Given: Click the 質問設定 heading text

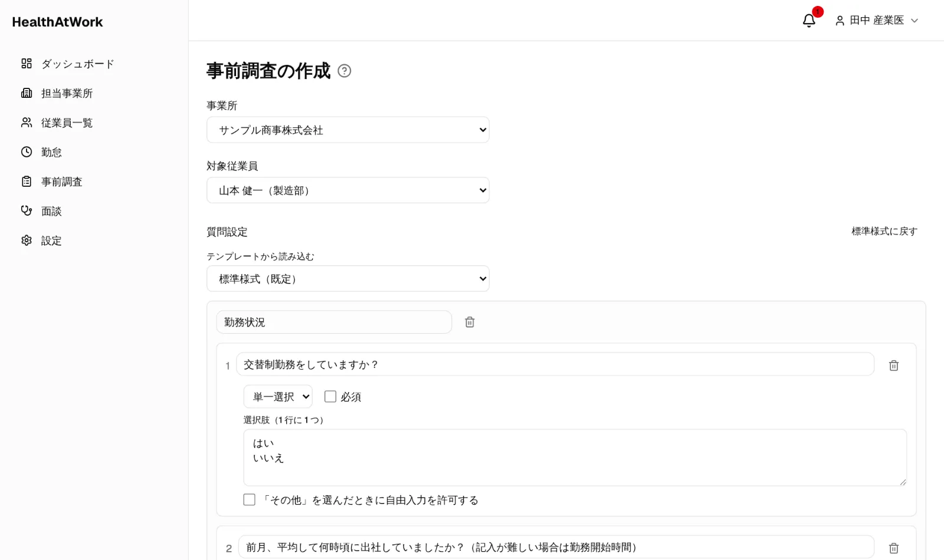Looking at the screenshot, I should pos(227,232).
